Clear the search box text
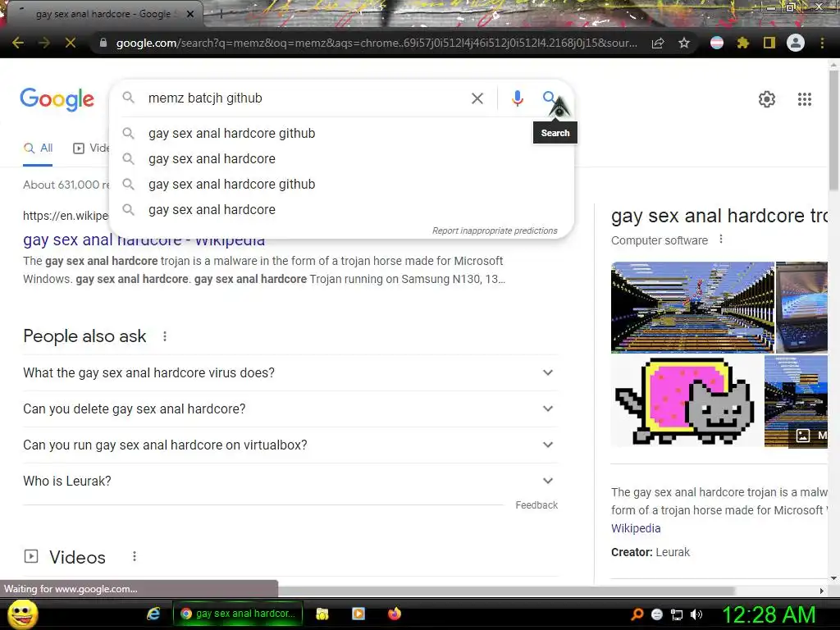This screenshot has width=840, height=630. tap(477, 98)
